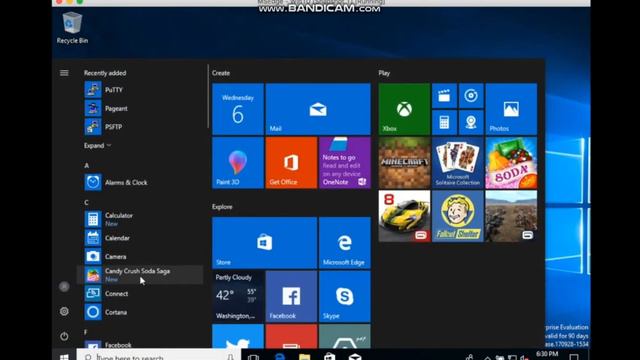Open Edge from the taskbar
This screenshot has height=360, width=640.
[x=279, y=356]
